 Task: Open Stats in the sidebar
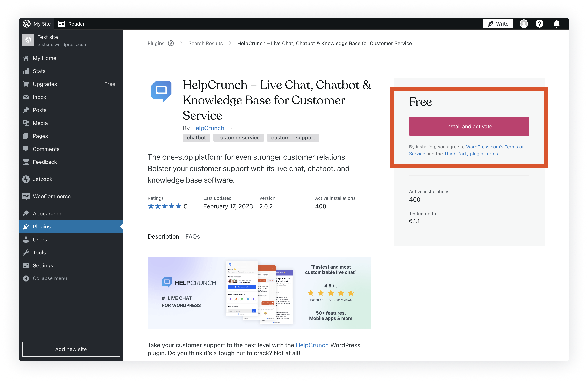39,71
